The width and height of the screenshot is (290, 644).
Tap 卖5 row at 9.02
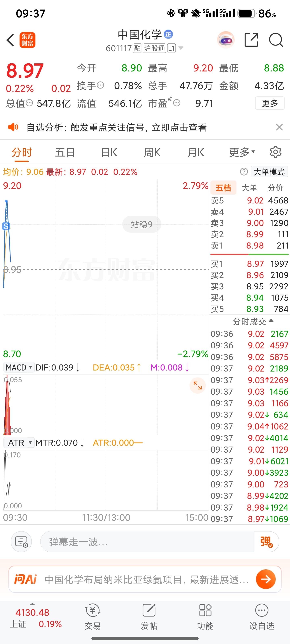click(x=250, y=200)
